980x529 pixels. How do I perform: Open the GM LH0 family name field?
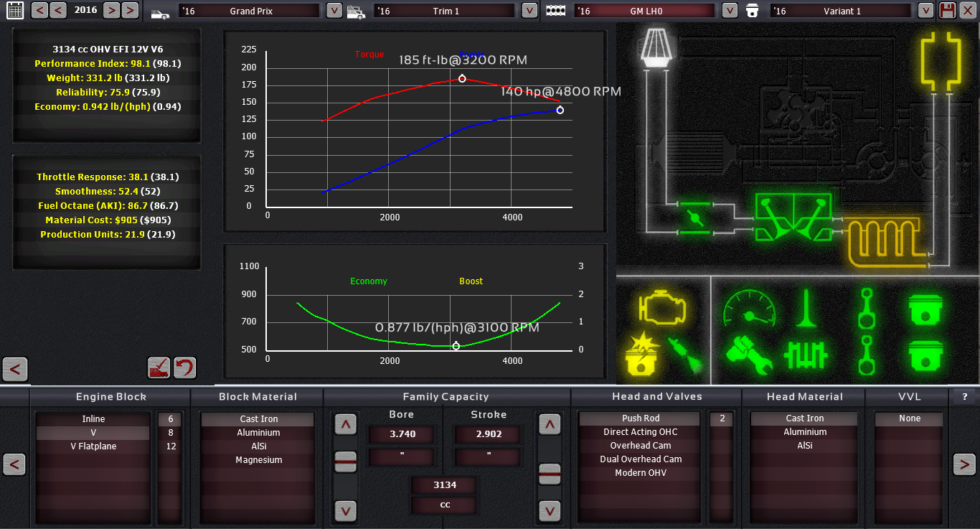point(645,11)
